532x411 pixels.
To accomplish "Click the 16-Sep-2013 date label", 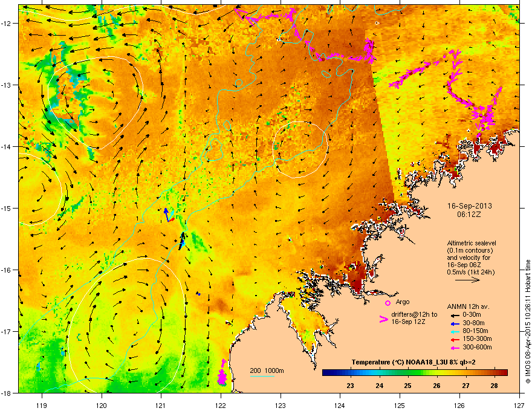I will [x=469, y=206].
